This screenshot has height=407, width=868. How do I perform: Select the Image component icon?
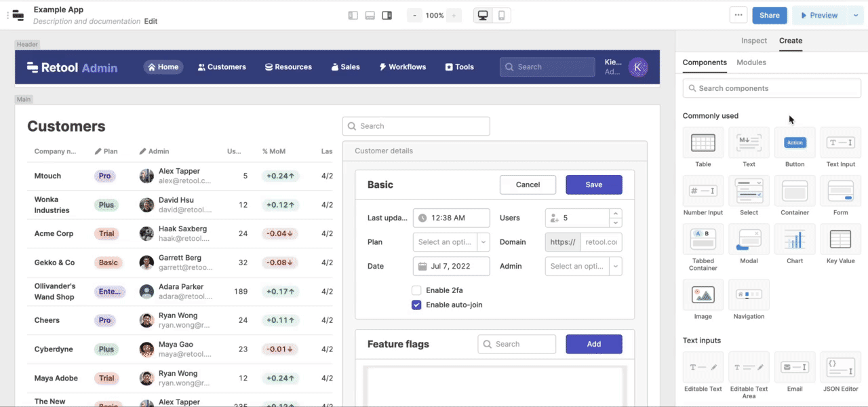(x=703, y=295)
